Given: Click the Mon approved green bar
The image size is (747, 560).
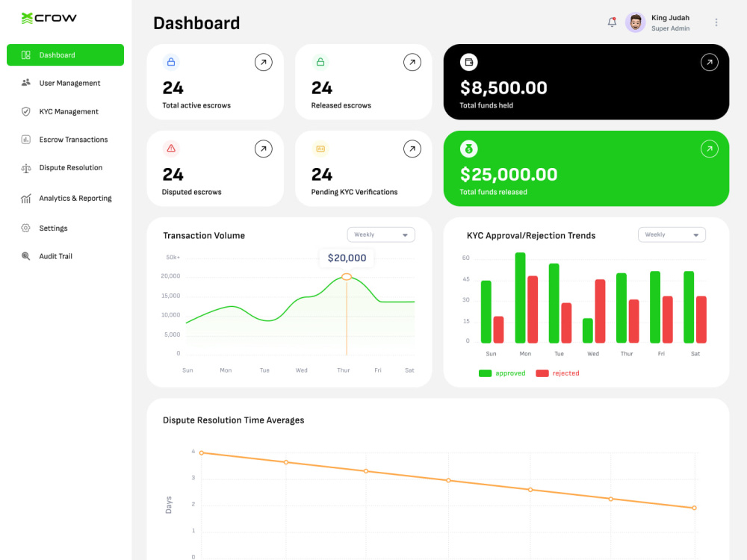Looking at the screenshot, I should pos(520,298).
